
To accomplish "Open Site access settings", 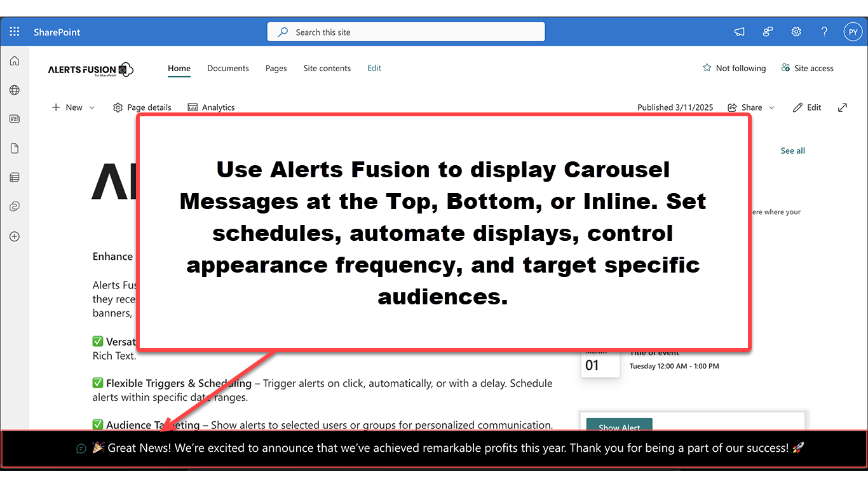I will (x=807, y=68).
